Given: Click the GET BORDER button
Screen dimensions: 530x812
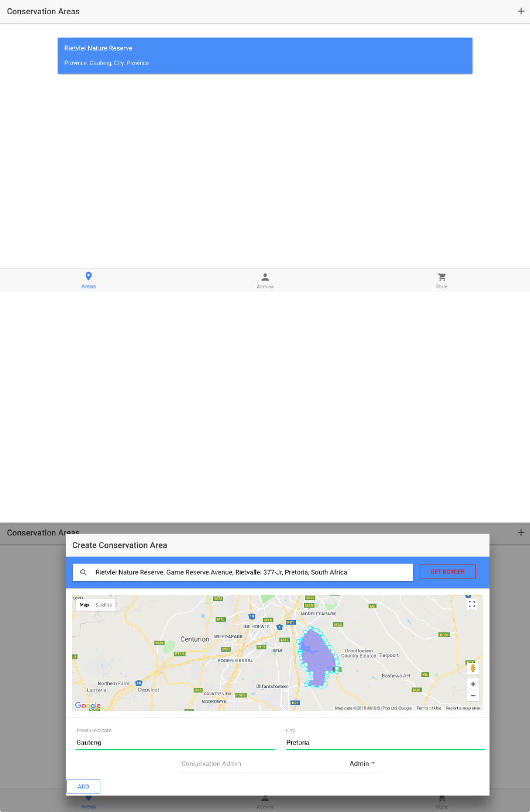Looking at the screenshot, I should (x=448, y=571).
